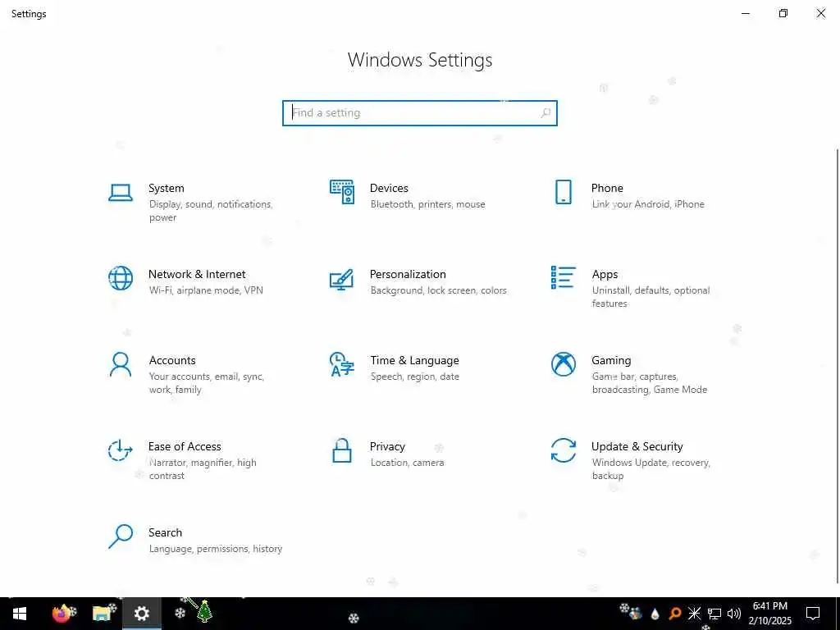Open the Privacy padlock icon
The width and height of the screenshot is (840, 630).
[x=342, y=450]
